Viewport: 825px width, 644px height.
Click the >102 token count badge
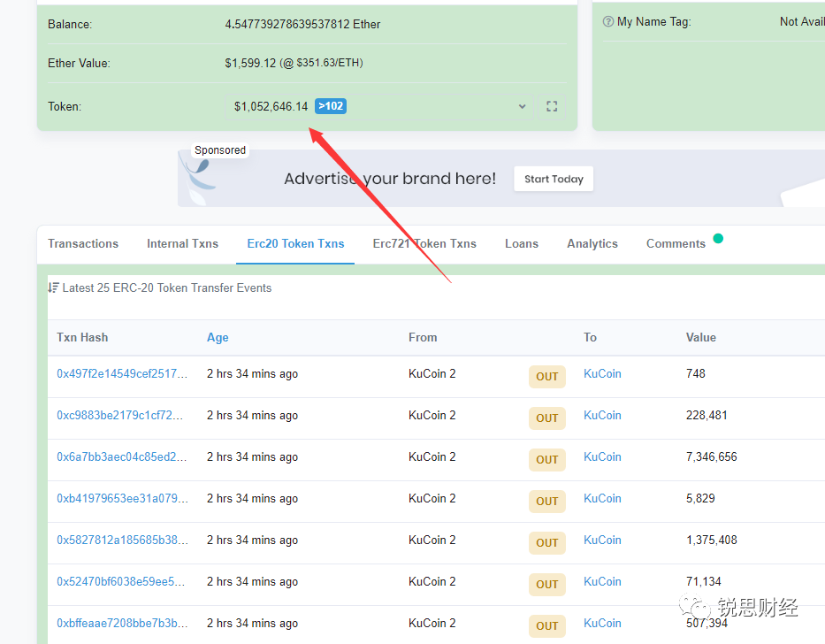331,107
